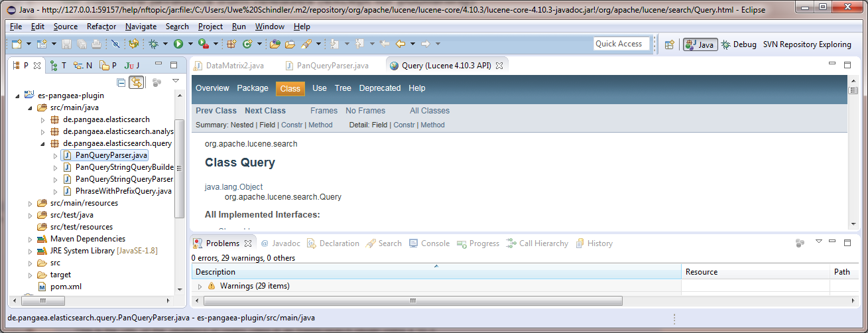Click the Problems view horizontal scrollbar
This screenshot has width=868, height=333.
pyautogui.click(x=414, y=300)
